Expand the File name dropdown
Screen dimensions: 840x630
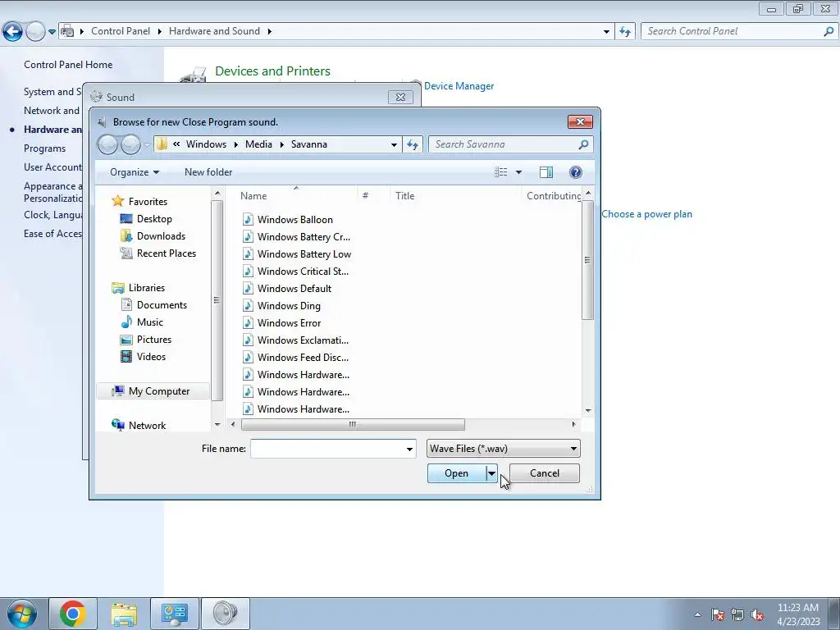(410, 449)
